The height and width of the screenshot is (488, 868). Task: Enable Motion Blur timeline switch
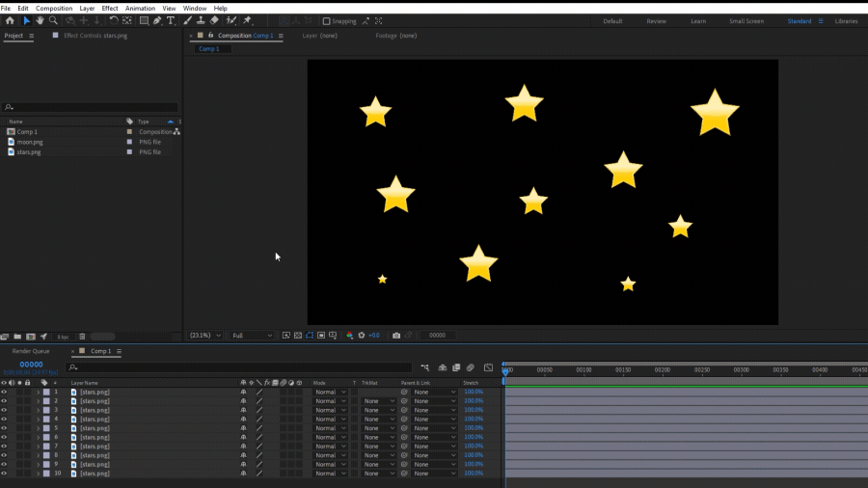[471, 367]
